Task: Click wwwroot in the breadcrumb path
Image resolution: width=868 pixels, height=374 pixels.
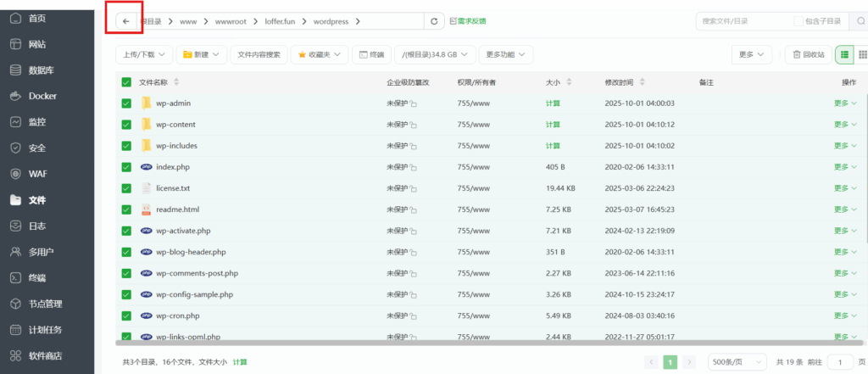Action: tap(231, 21)
